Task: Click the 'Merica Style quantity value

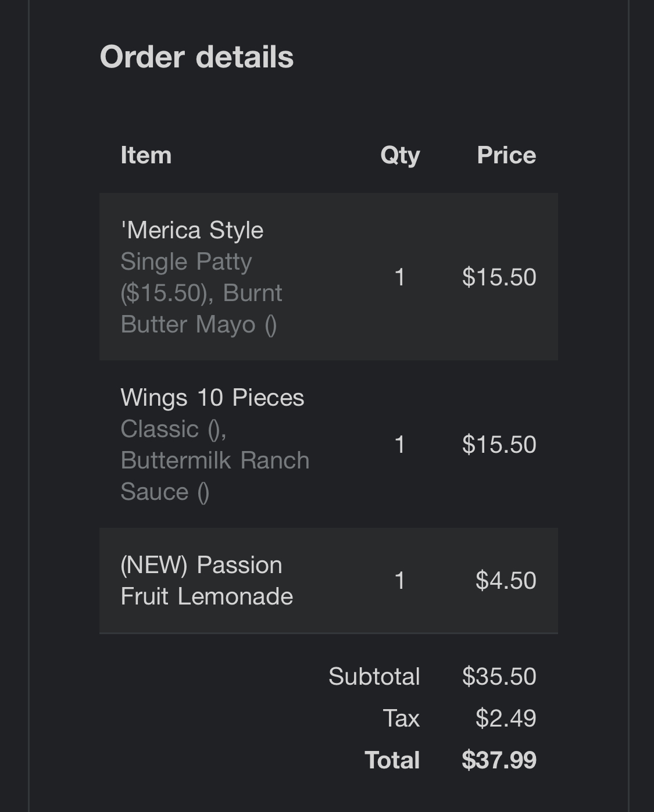Action: click(399, 277)
